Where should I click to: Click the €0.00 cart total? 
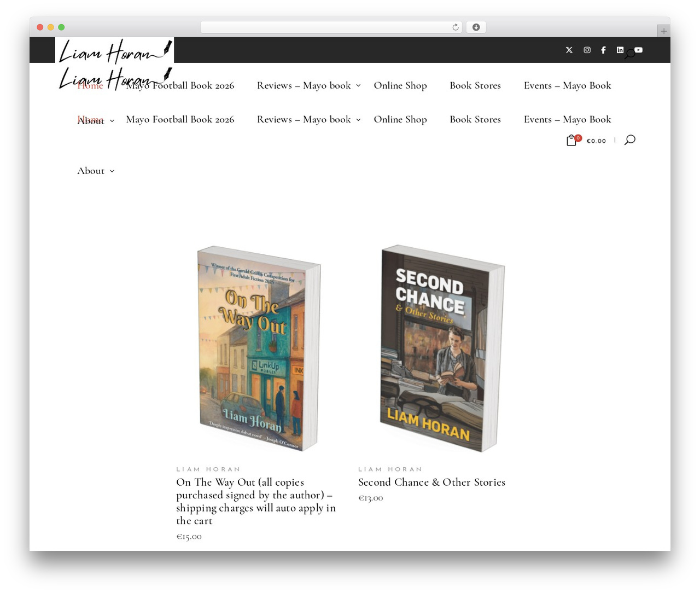click(596, 141)
